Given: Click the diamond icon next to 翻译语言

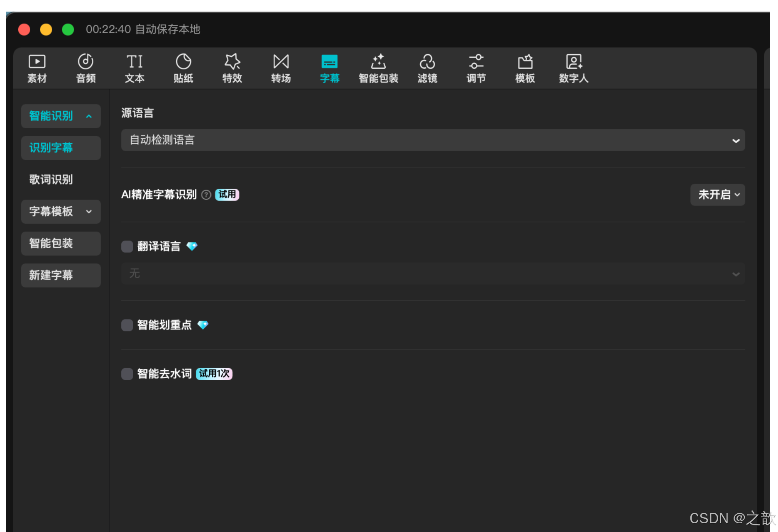Looking at the screenshot, I should point(192,246).
